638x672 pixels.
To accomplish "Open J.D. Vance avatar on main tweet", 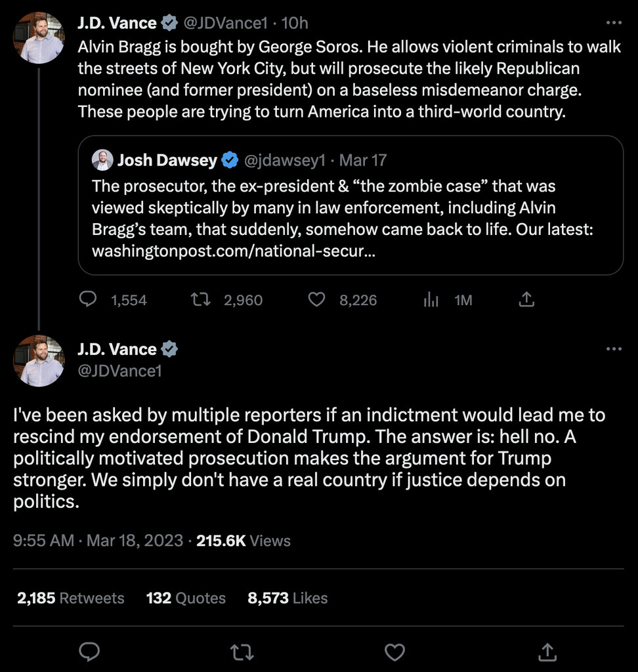I will click(40, 360).
